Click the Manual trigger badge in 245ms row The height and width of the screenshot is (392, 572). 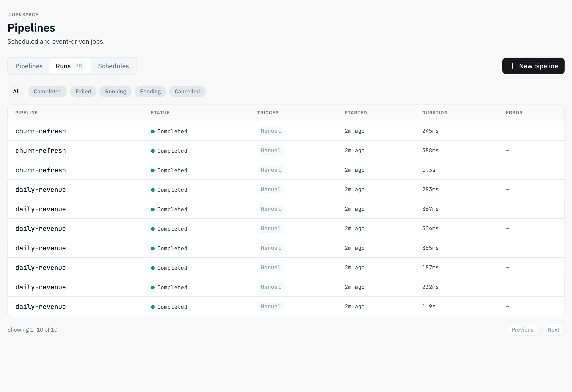point(271,131)
